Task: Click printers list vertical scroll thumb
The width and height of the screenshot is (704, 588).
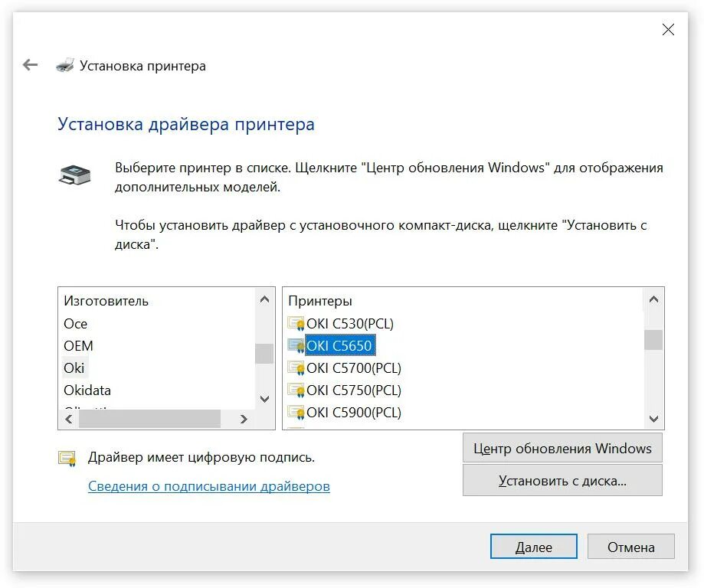Action: click(x=653, y=340)
